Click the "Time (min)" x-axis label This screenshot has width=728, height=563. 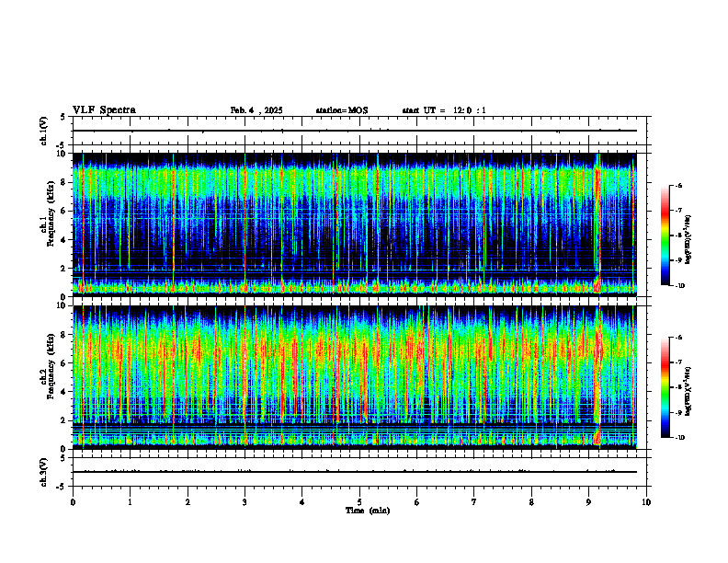[368, 511]
